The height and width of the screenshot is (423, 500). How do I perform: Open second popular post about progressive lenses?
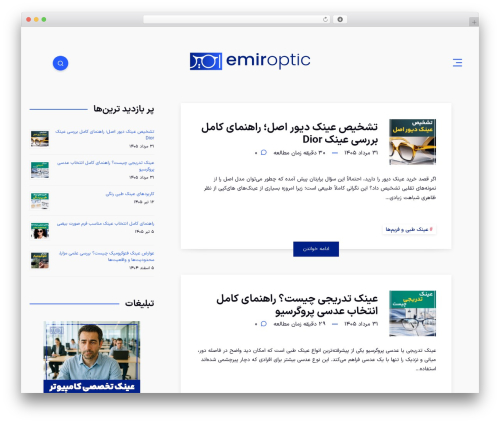tap(105, 166)
